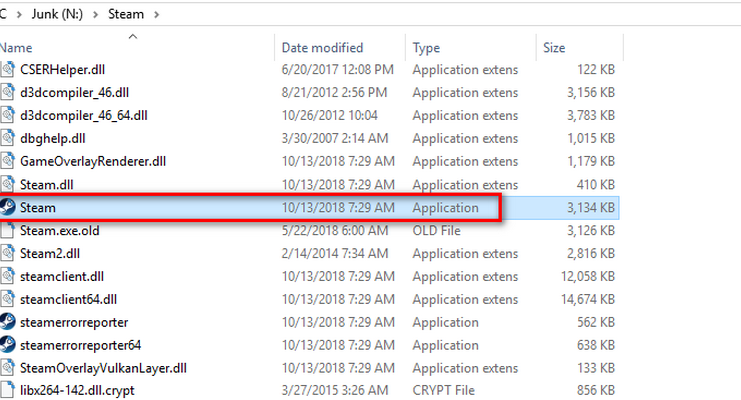This screenshot has width=741, height=400.
Task: Click the dbghelp.dll file name
Action: pos(52,139)
